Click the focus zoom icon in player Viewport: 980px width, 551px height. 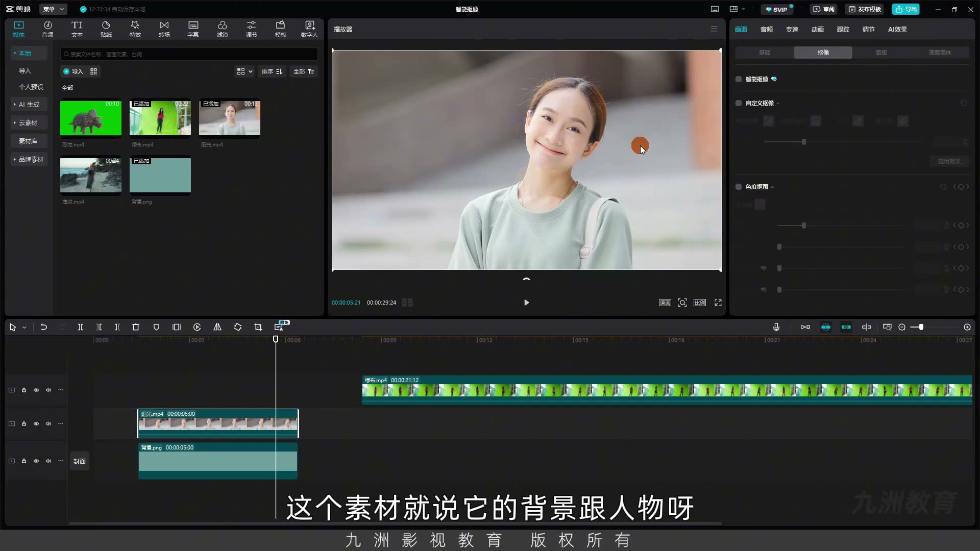coord(682,303)
